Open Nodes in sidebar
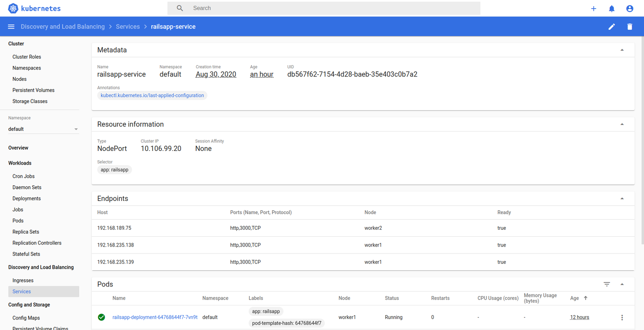This screenshot has height=330, width=644. pos(20,79)
